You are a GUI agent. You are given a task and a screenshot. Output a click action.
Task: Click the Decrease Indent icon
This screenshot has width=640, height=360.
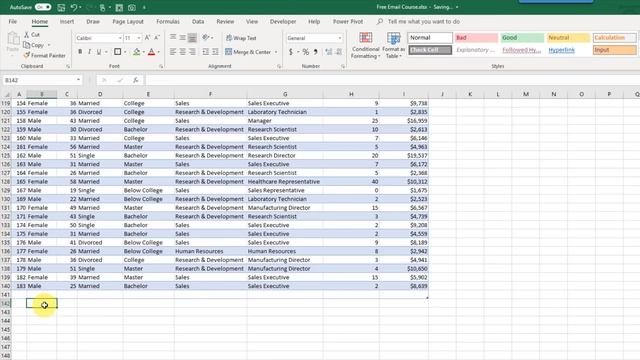click(x=205, y=52)
